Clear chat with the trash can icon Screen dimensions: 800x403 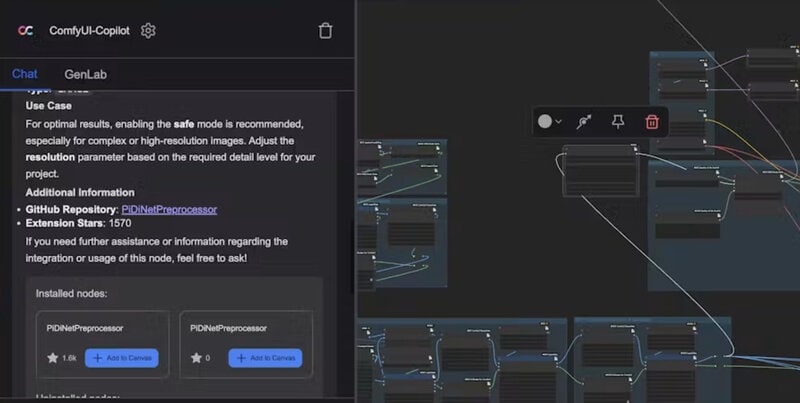pos(326,31)
